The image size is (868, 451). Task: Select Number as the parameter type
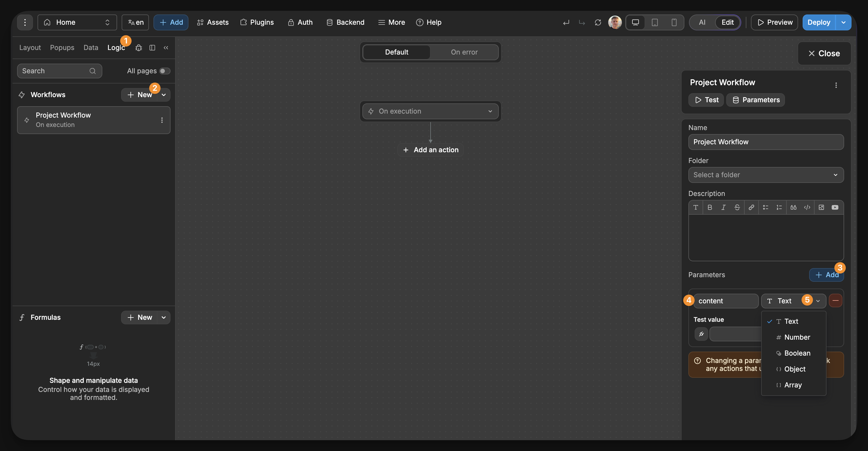[797, 337]
